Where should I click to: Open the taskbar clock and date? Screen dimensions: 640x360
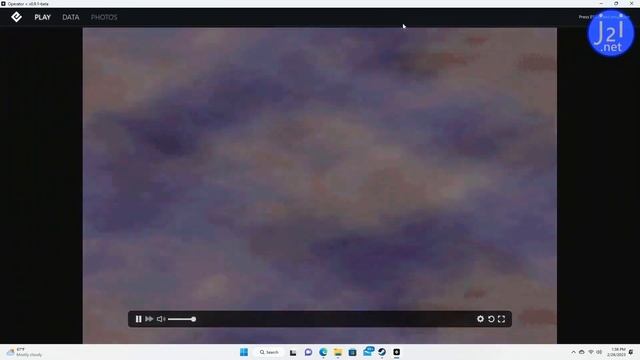coord(616,352)
